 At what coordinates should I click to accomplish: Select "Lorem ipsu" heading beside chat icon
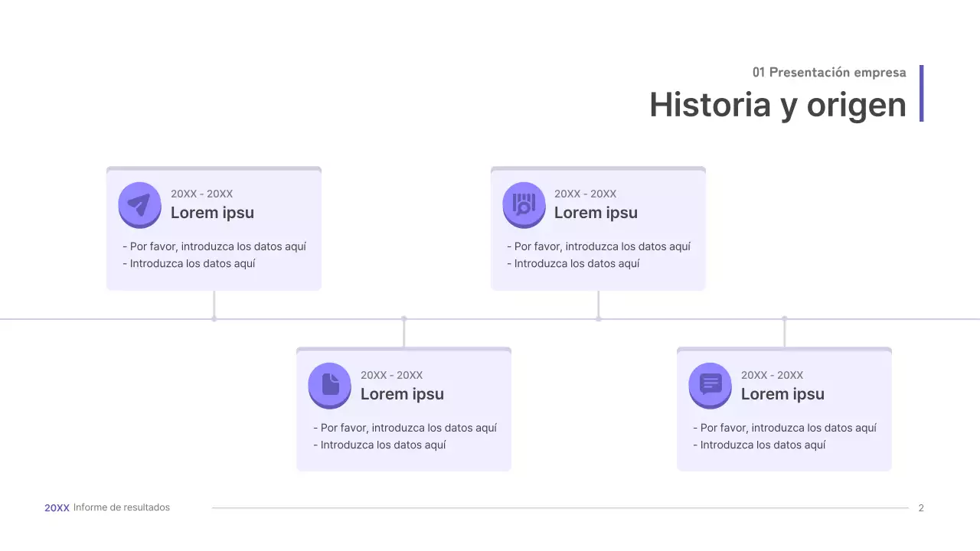point(782,394)
